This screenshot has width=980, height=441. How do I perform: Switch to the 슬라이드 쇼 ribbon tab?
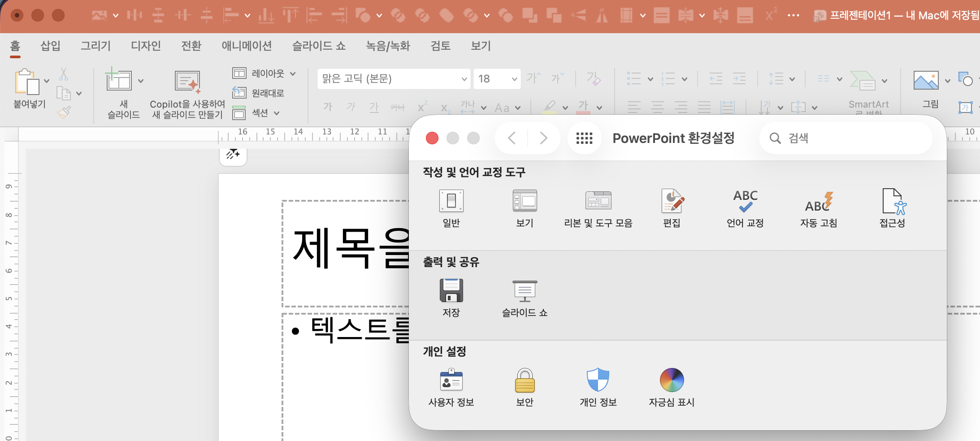point(319,46)
